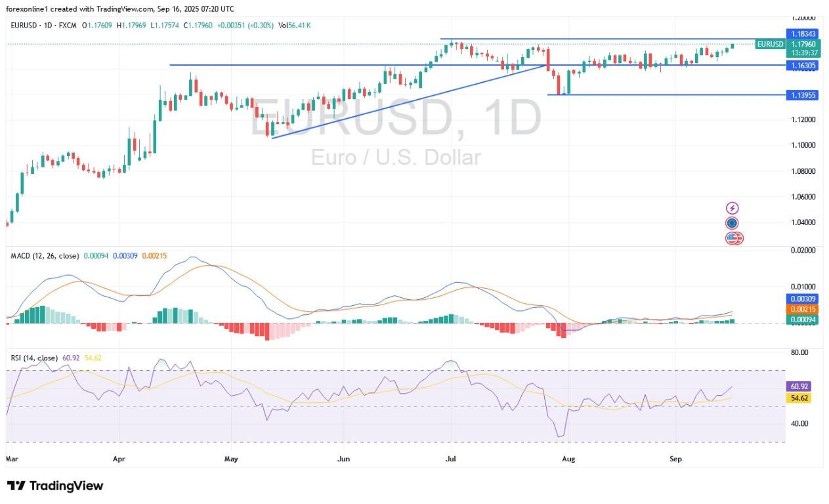Click the 1.18343 resistance price label
The image size is (829, 504).
[802, 31]
